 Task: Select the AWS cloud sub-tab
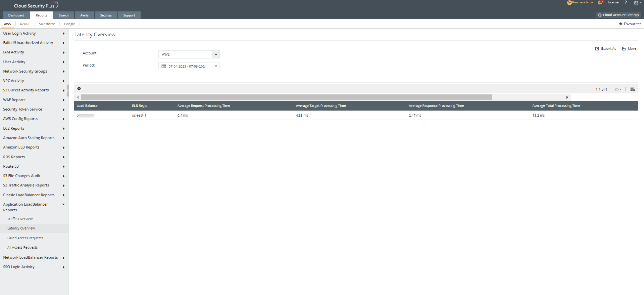(8, 24)
